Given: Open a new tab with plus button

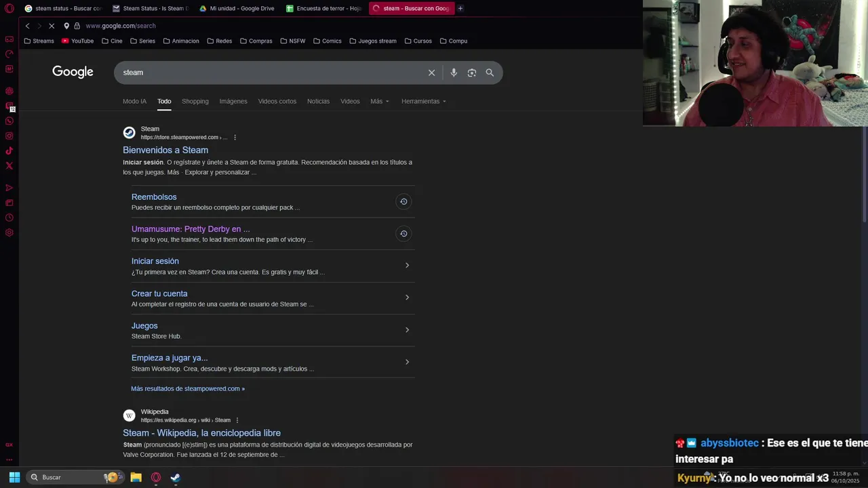Looking at the screenshot, I should (x=460, y=8).
